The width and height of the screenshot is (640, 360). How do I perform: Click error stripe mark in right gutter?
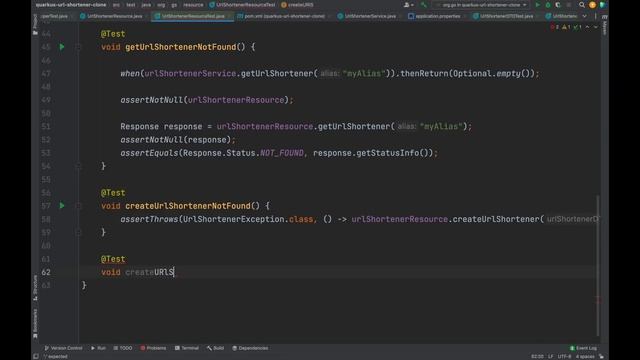(599, 300)
